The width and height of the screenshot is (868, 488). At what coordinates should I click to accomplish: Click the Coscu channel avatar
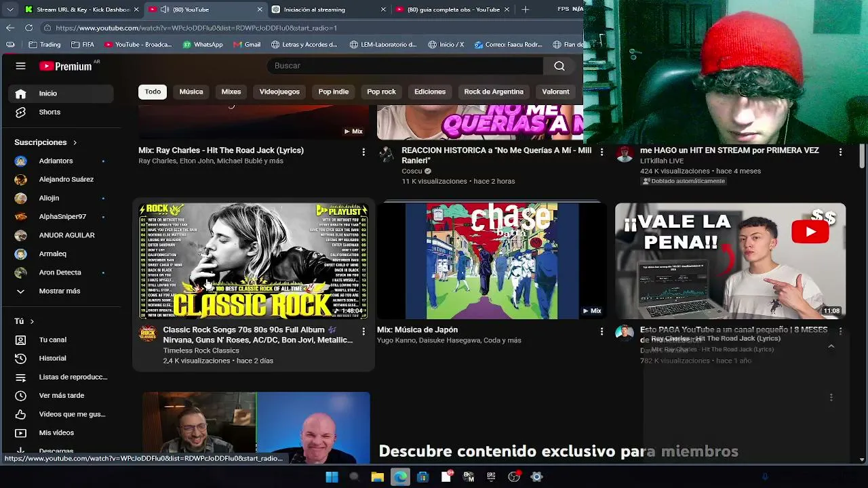point(387,154)
